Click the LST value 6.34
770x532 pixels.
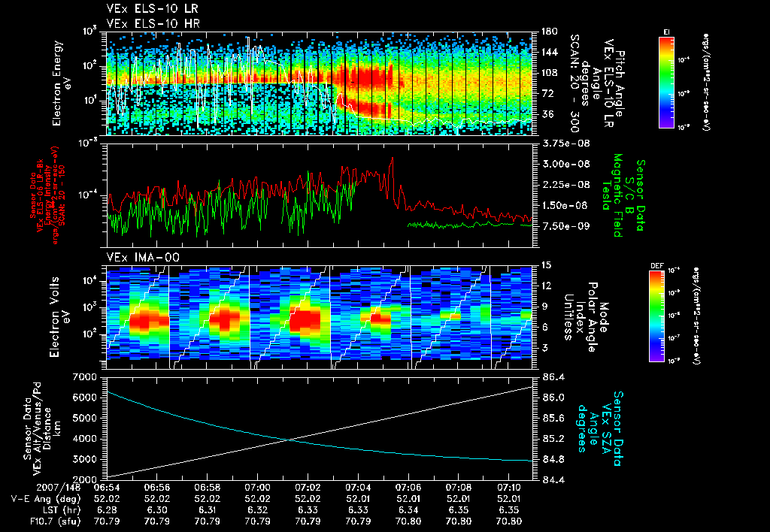click(408, 510)
